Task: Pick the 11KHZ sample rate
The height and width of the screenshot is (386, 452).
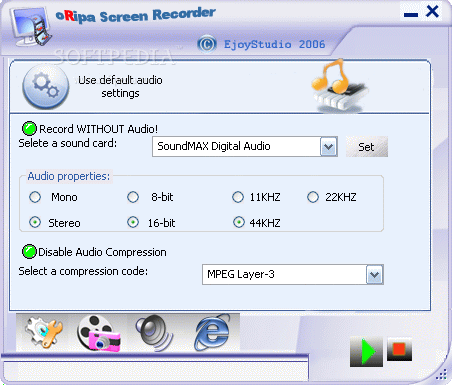Action: click(238, 197)
